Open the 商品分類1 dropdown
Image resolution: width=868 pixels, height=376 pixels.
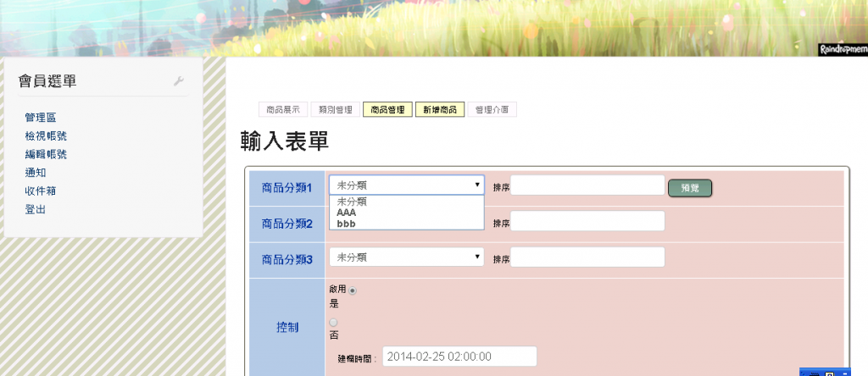point(406,185)
